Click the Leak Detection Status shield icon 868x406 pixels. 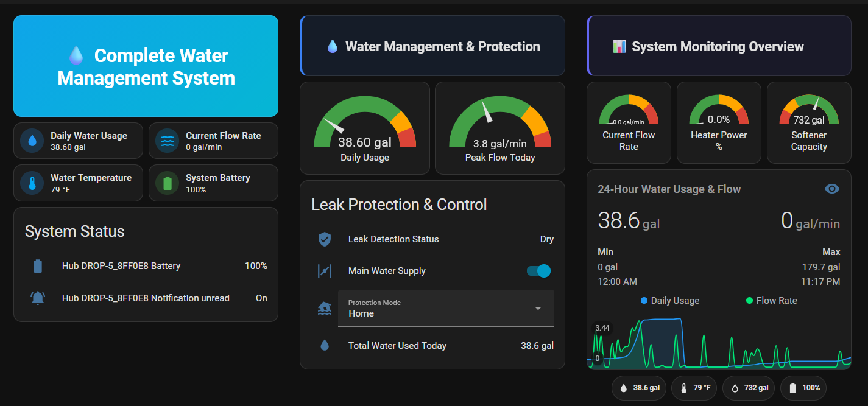pos(325,239)
